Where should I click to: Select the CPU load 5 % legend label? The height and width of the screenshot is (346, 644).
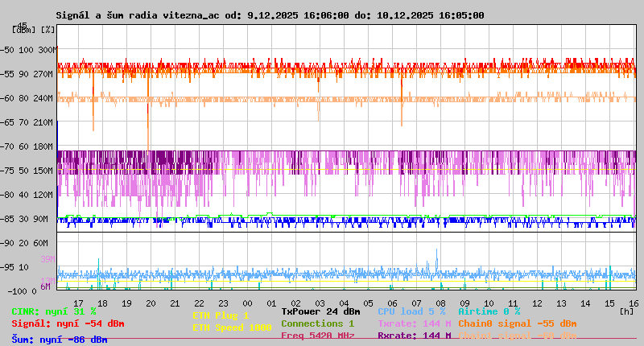411,311
